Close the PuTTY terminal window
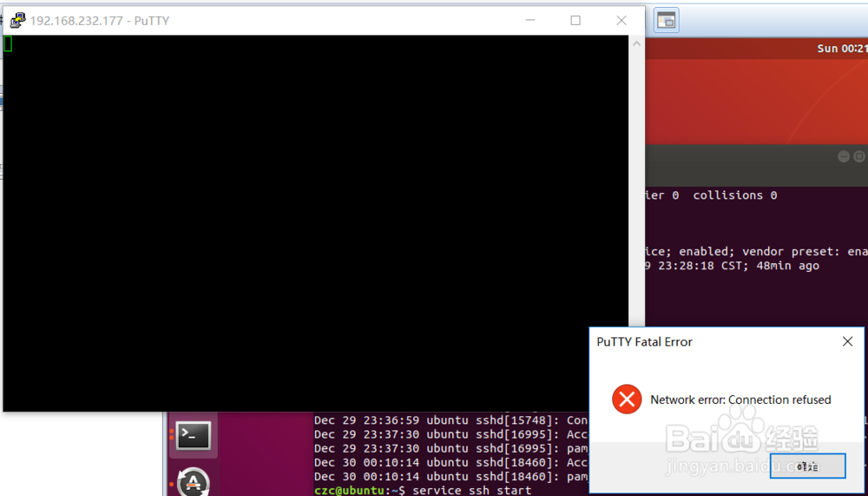Viewport: 868px width, 496px height. click(x=621, y=21)
